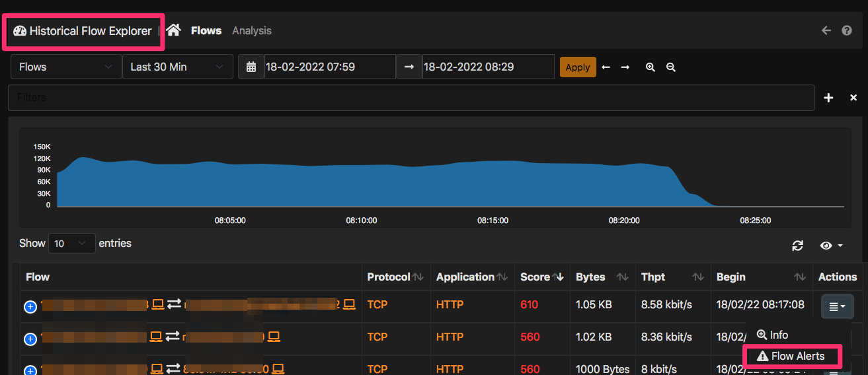
Task: Click the TCP protocol in the 610 row
Action: 377,304
